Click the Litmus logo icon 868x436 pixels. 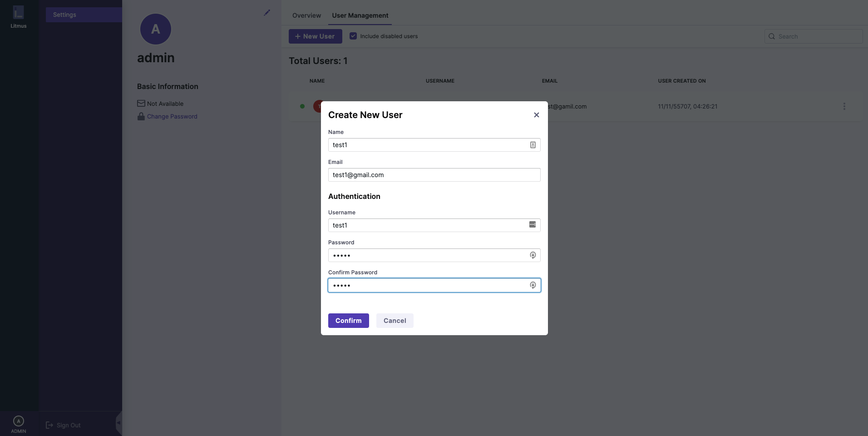tap(18, 13)
